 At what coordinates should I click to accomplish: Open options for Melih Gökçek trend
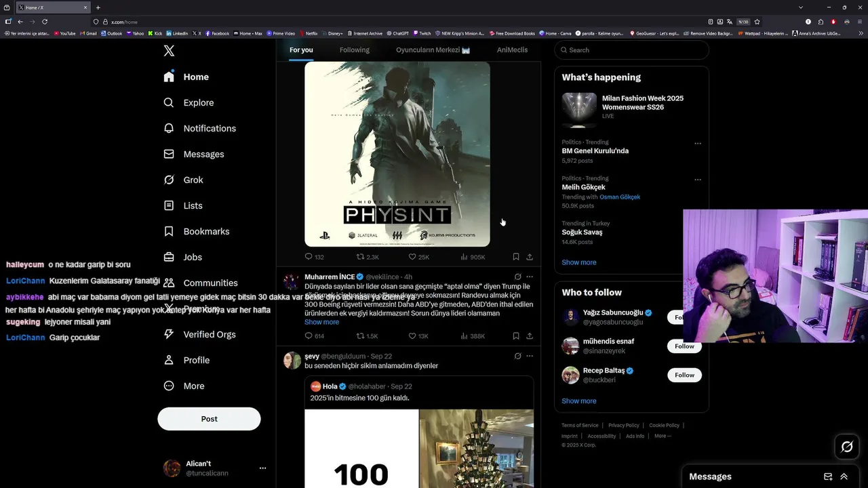(x=698, y=180)
